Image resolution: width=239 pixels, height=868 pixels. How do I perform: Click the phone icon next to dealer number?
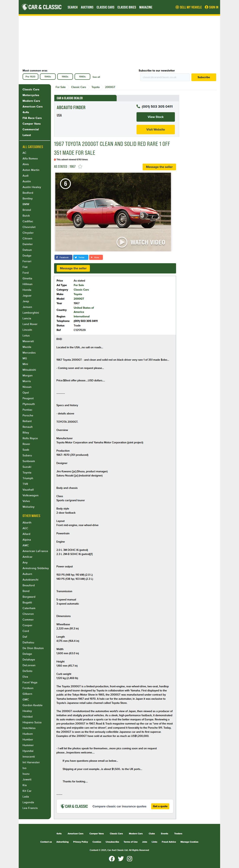[x=138, y=106]
